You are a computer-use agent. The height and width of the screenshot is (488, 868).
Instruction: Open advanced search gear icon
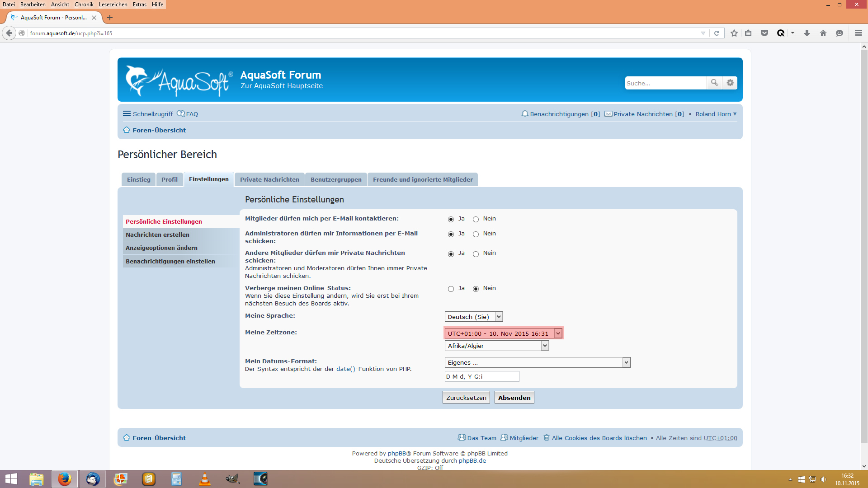(730, 83)
